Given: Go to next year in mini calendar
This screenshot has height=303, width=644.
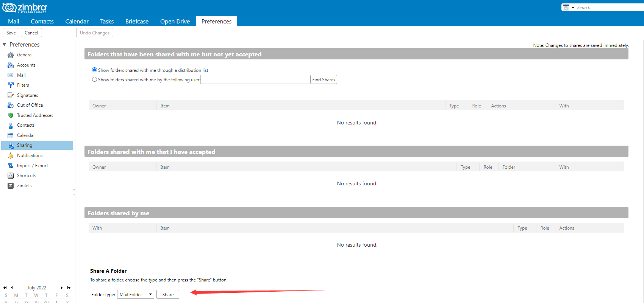Looking at the screenshot, I should pyautogui.click(x=69, y=287).
